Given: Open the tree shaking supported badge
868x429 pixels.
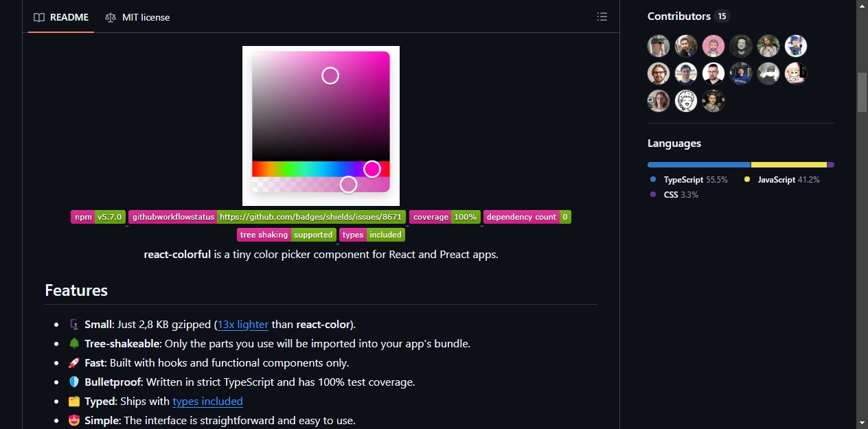Looking at the screenshot, I should [286, 235].
